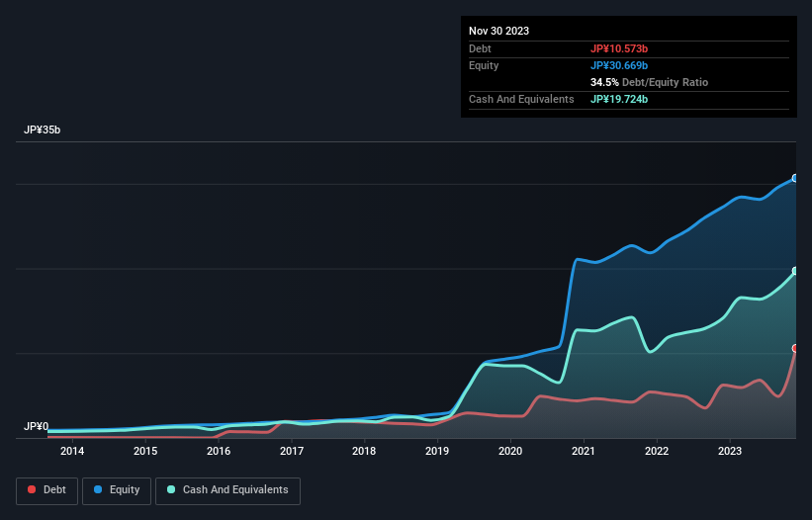Click the 2021 x-axis label

point(584,451)
